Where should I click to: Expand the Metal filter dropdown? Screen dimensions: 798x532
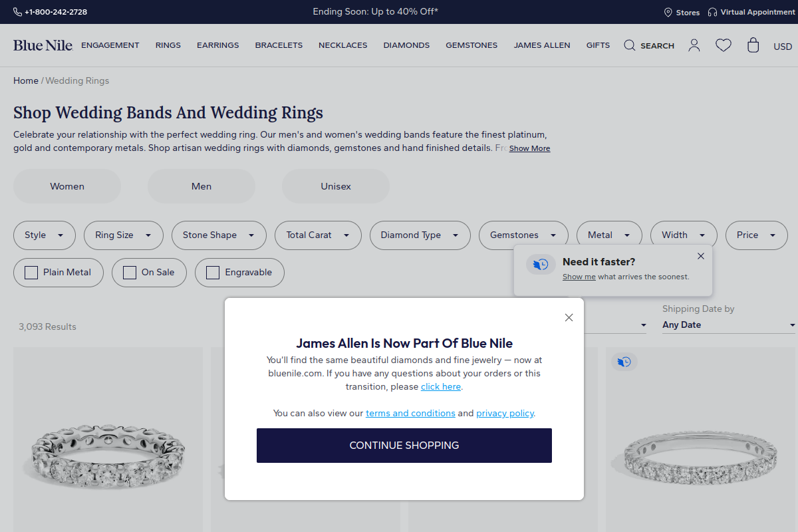click(609, 235)
